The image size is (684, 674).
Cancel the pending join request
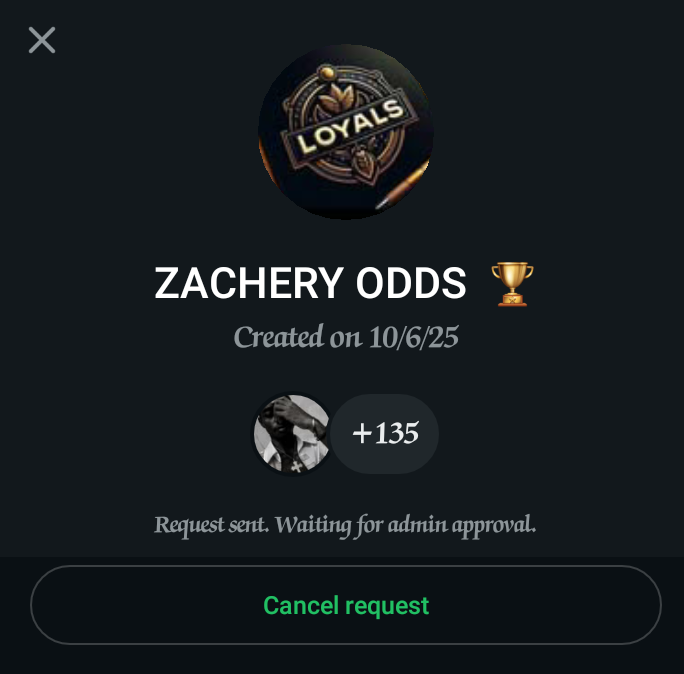[346, 605]
